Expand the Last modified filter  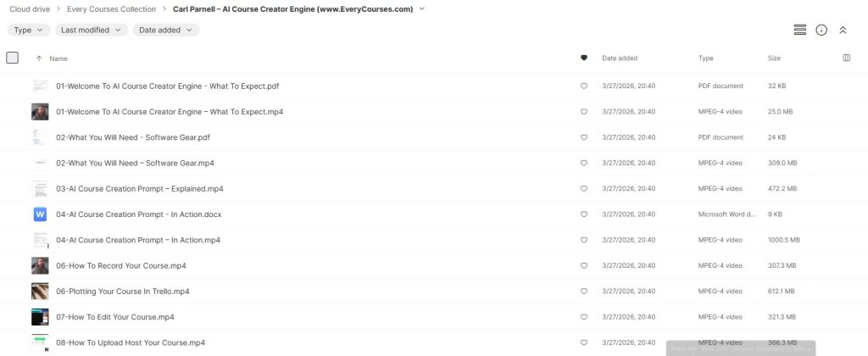click(x=92, y=30)
